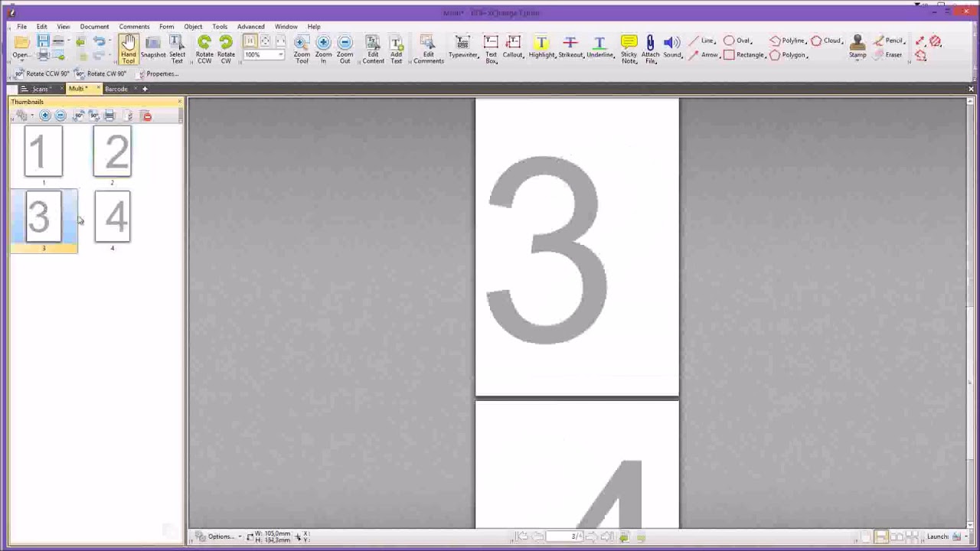Pick the Pencil tool
This screenshot has height=551, width=980.
tap(892, 41)
